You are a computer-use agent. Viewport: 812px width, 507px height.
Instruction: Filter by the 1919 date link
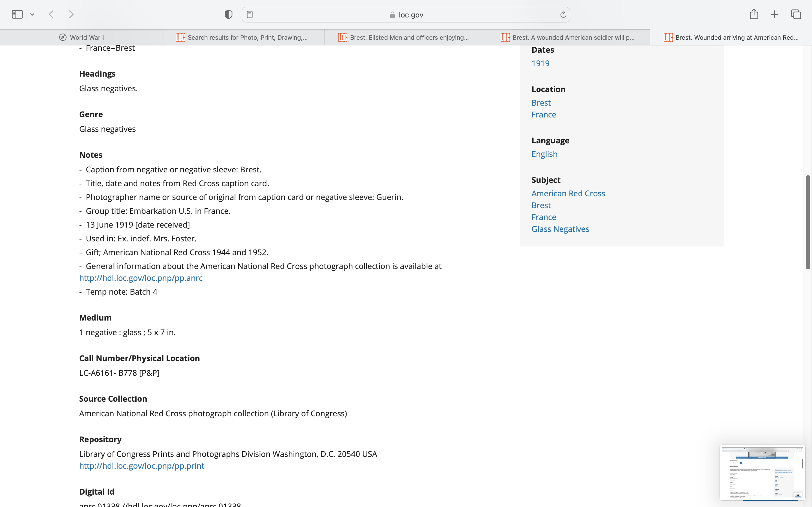point(540,63)
